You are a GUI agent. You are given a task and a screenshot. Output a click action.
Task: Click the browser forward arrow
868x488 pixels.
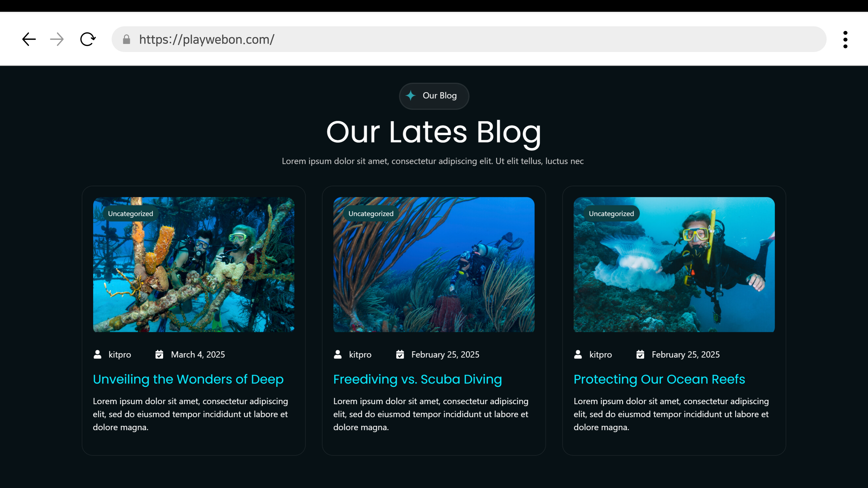coord(57,39)
